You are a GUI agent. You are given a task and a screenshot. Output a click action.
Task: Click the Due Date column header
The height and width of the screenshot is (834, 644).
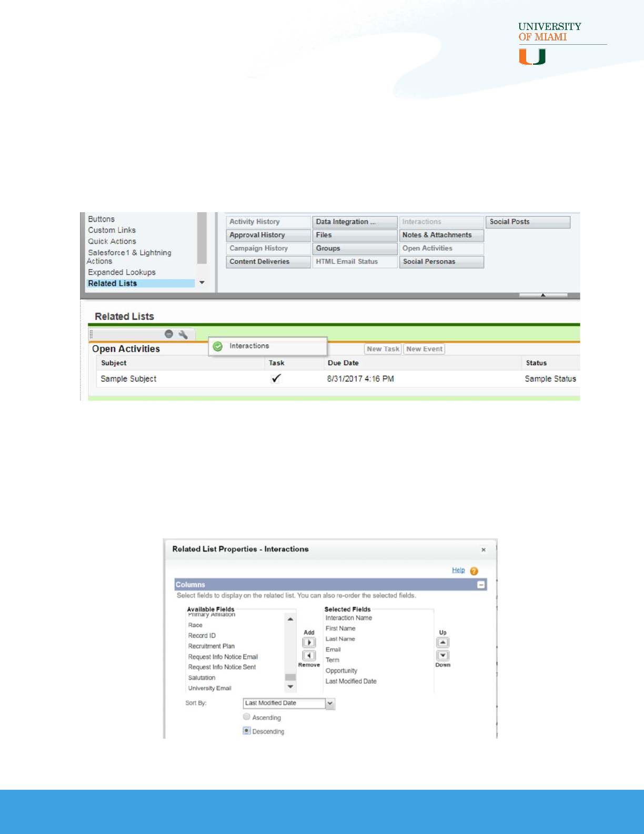[x=343, y=363]
